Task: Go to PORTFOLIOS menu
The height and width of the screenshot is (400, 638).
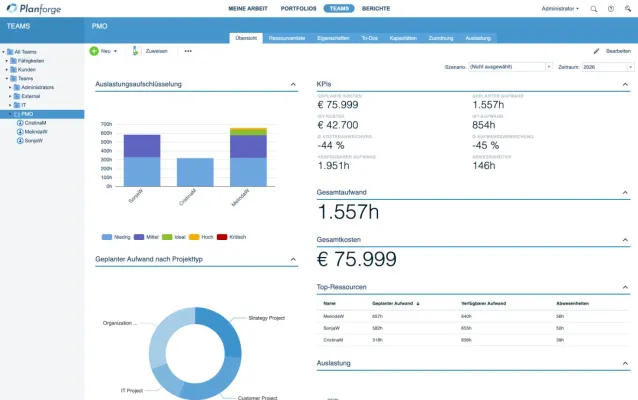Action: (298, 9)
